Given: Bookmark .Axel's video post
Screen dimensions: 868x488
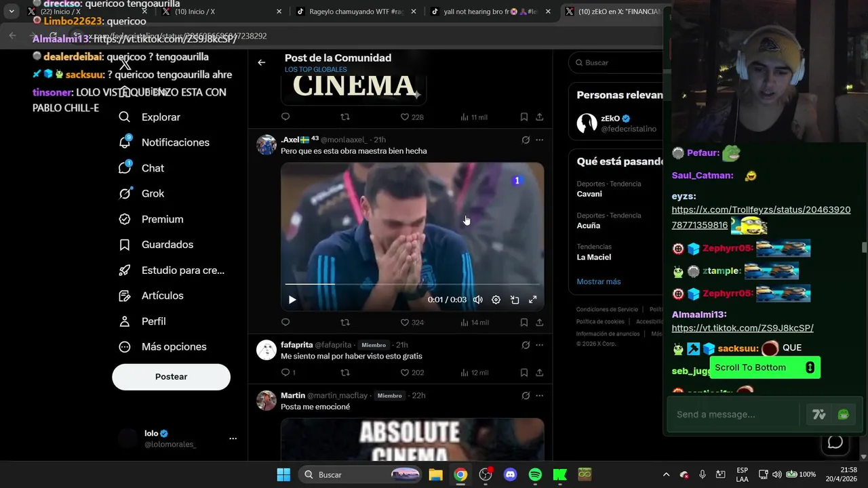Looking at the screenshot, I should pyautogui.click(x=524, y=323).
